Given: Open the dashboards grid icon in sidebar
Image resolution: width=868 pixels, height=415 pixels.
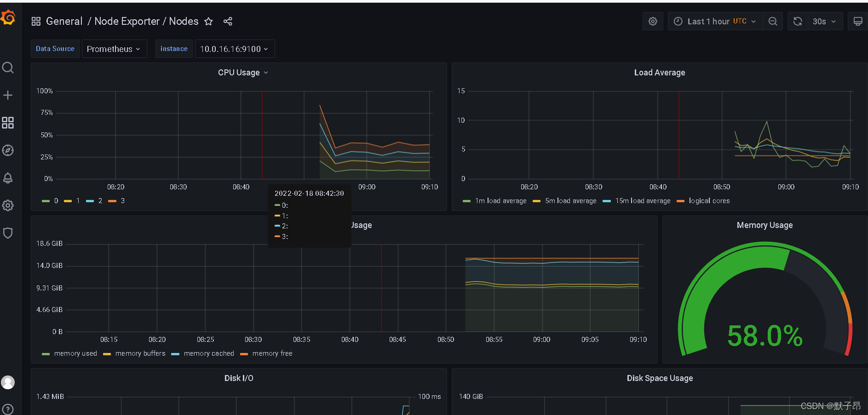Looking at the screenshot, I should 8,123.
